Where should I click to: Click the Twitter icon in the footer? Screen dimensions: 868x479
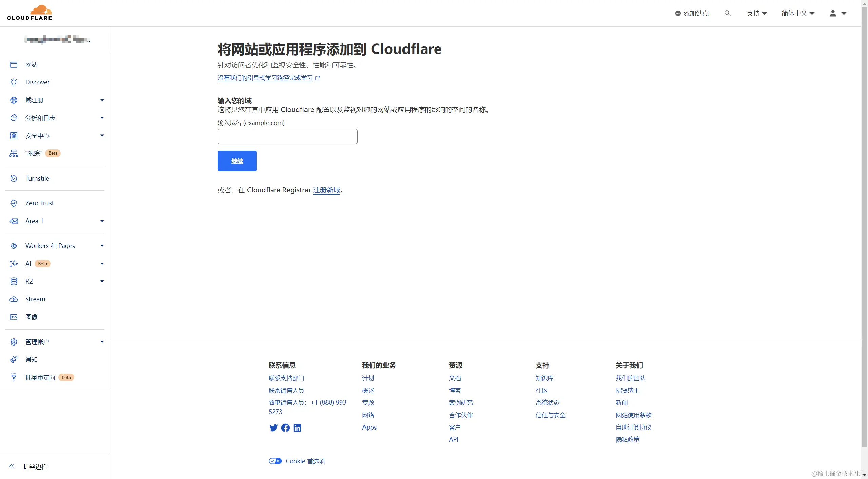273,428
